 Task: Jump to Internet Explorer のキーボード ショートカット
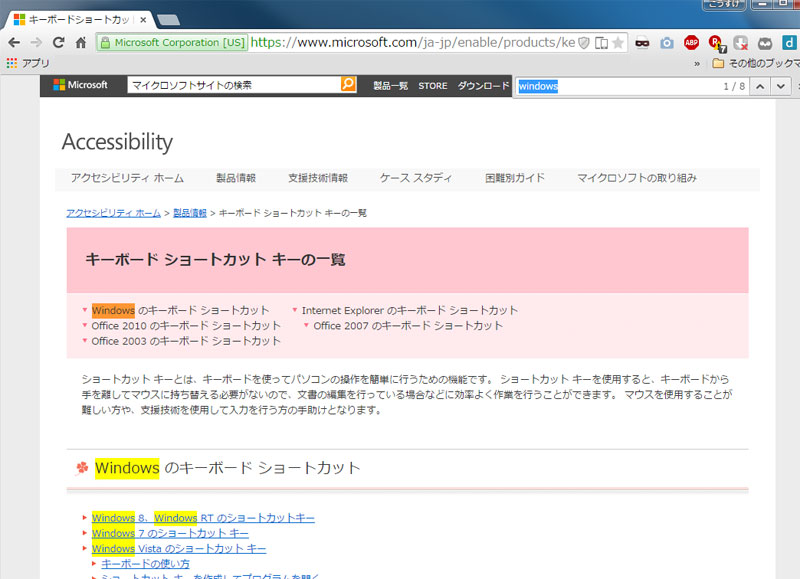point(410,310)
